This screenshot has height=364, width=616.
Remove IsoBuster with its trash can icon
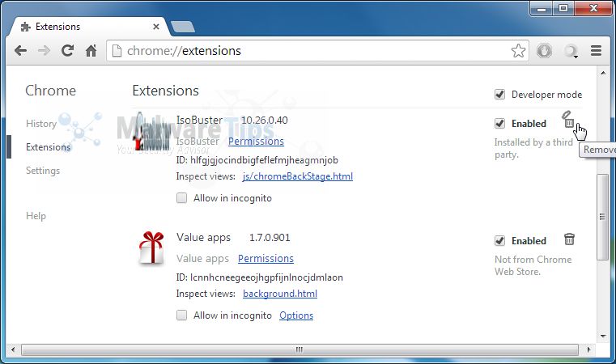pyautogui.click(x=568, y=120)
